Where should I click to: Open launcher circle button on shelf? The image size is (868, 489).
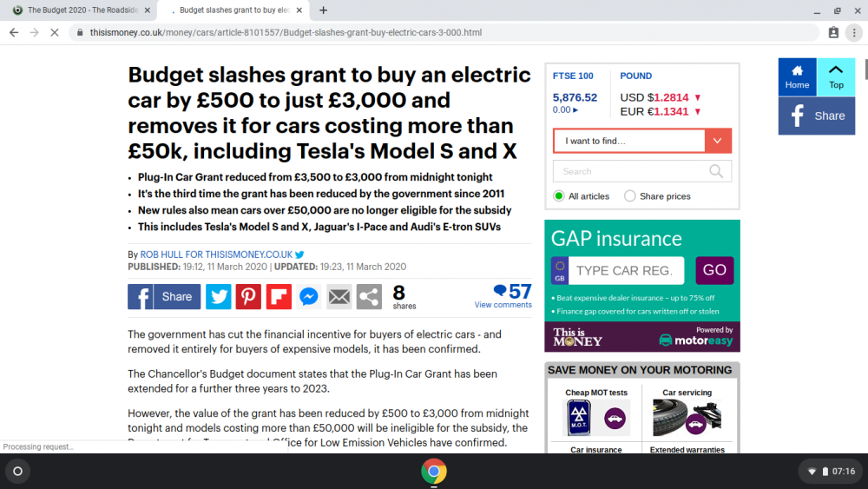(17, 472)
